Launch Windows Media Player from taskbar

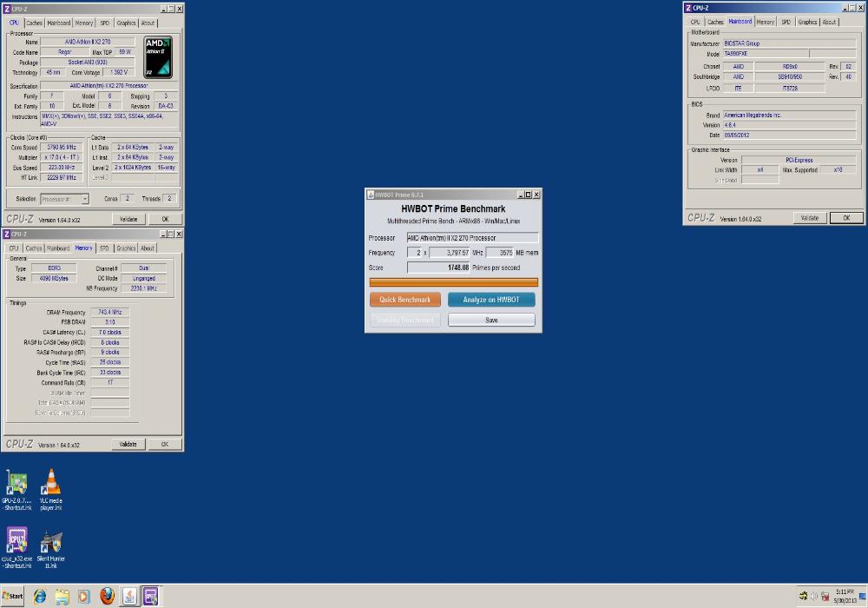(84, 597)
